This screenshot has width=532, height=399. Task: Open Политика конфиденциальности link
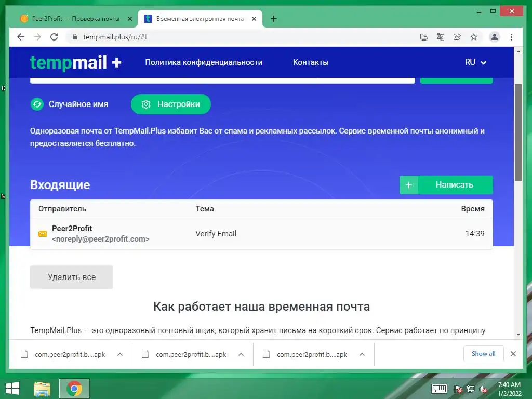pyautogui.click(x=204, y=62)
